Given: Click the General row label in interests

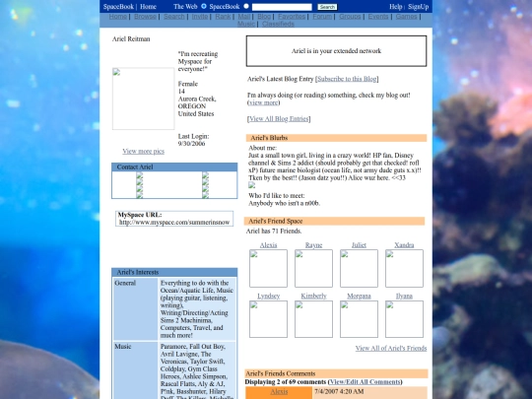Looking at the screenshot, I should tap(125, 283).
